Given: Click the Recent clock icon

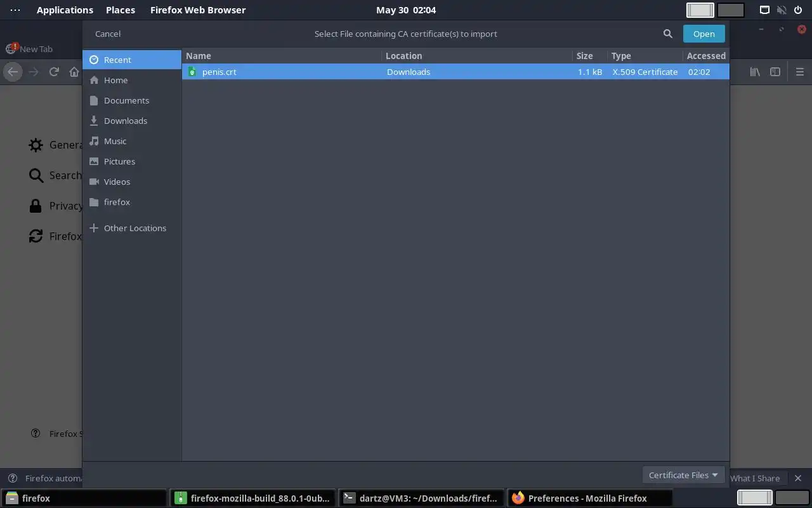Looking at the screenshot, I should (94, 60).
